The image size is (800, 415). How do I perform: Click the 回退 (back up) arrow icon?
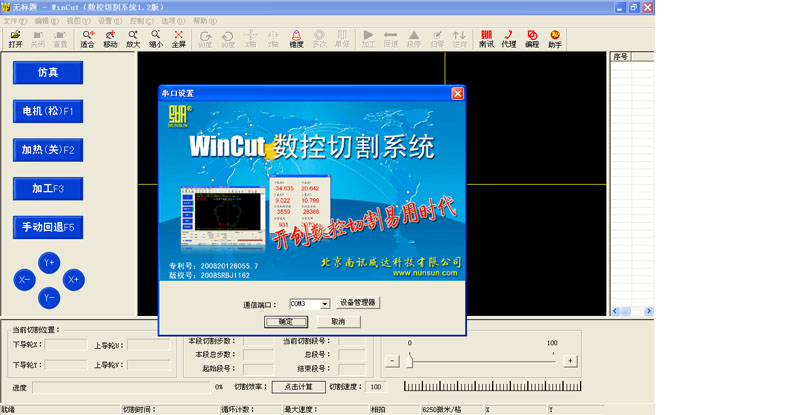coord(391,39)
